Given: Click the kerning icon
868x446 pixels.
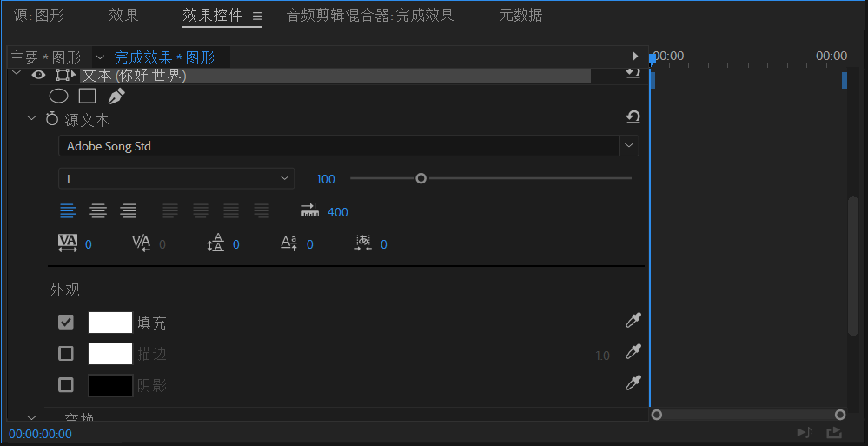Looking at the screenshot, I should tap(142, 243).
